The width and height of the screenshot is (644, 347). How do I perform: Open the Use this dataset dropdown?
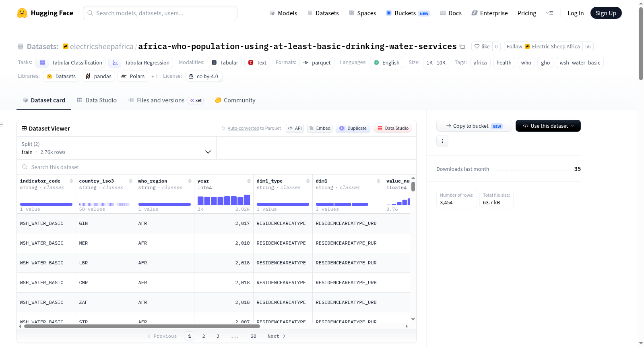[x=548, y=126]
